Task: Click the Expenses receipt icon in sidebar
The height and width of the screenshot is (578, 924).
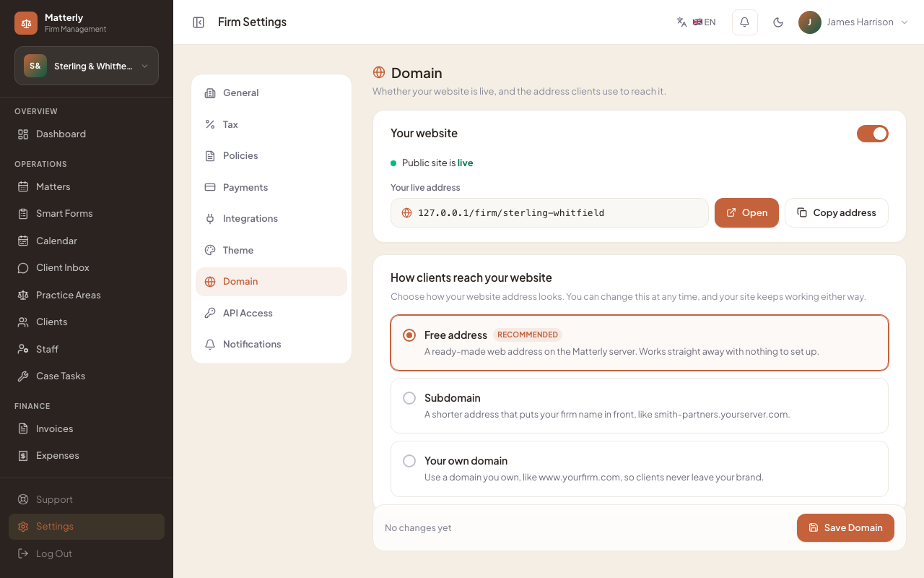Action: pos(23,455)
